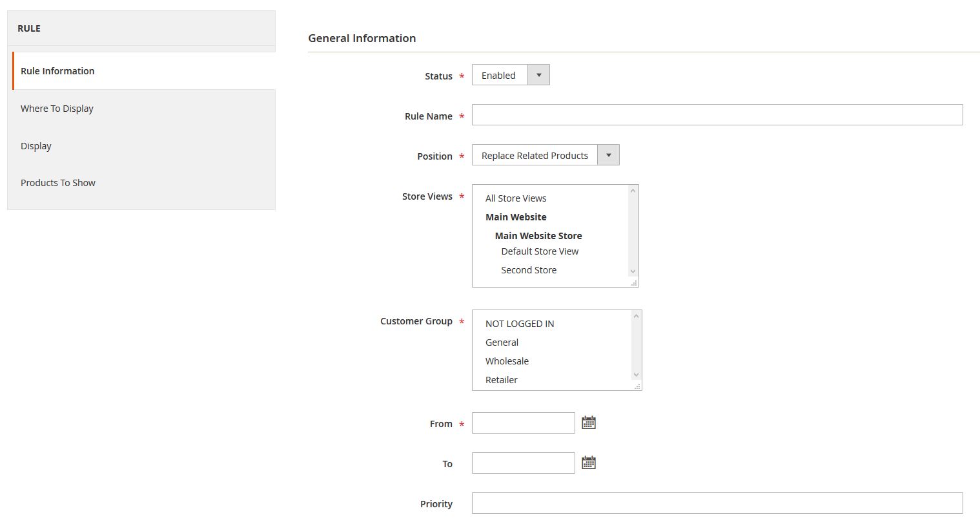Open the Where To Display tab
This screenshot has height=526, width=980.
pyautogui.click(x=57, y=109)
